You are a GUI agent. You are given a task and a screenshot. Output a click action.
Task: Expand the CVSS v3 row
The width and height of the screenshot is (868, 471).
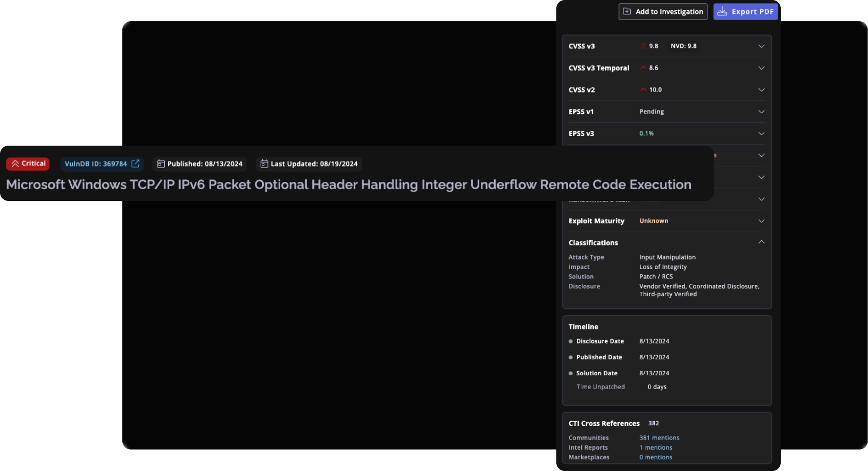point(762,46)
